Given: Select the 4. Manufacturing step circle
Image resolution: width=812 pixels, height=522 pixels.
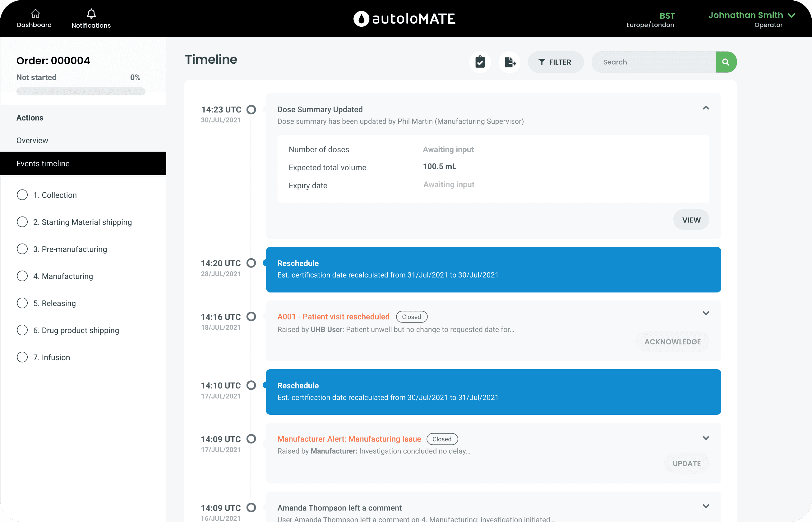Looking at the screenshot, I should pos(22,276).
